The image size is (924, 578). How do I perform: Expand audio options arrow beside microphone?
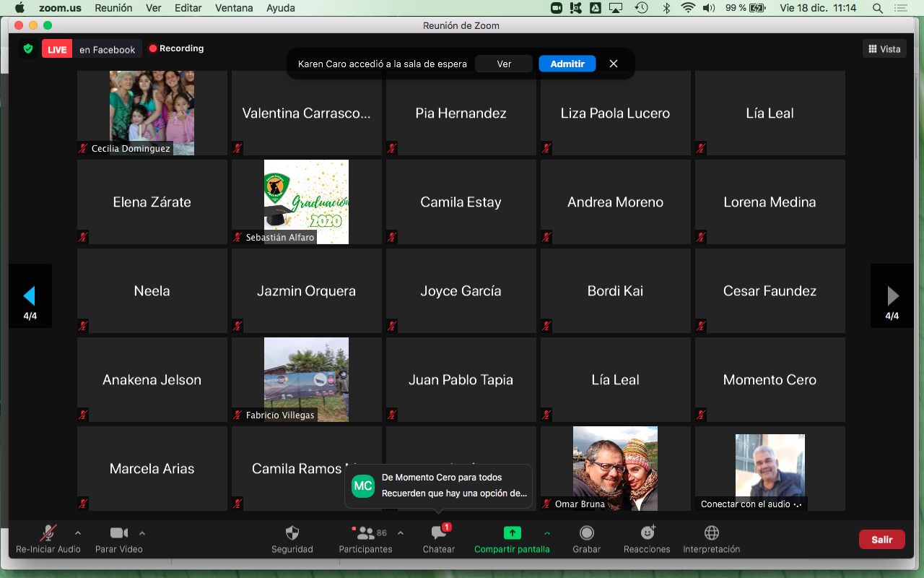pos(78,533)
